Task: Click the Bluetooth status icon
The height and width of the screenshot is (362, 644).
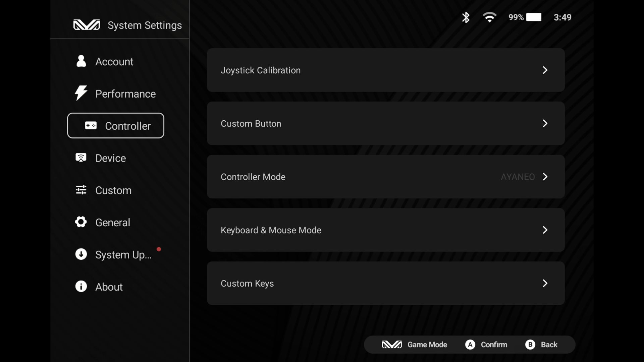Action: pos(466,17)
